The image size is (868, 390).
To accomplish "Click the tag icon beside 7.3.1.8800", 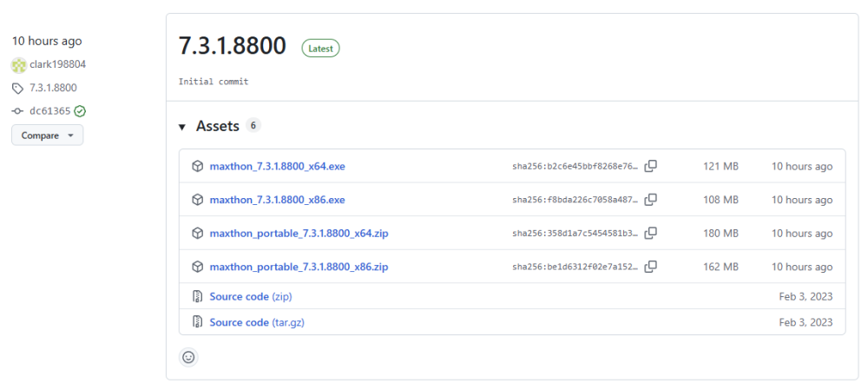I will click(18, 88).
